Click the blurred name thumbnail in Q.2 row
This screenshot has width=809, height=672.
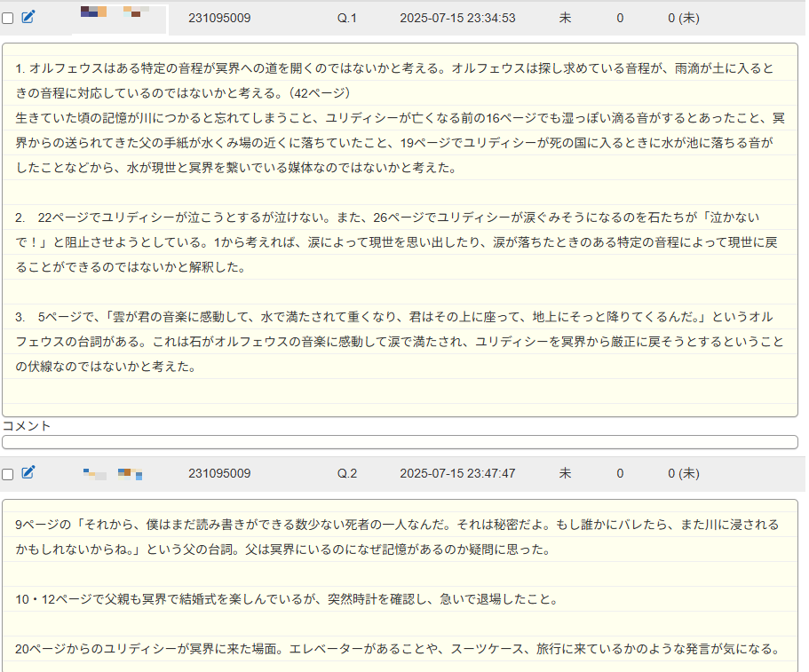click(x=113, y=474)
